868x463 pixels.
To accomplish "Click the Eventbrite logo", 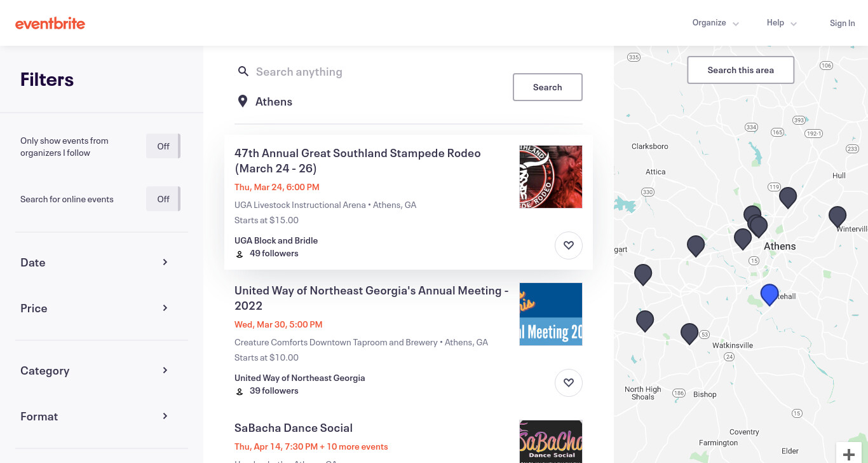I will [x=50, y=24].
